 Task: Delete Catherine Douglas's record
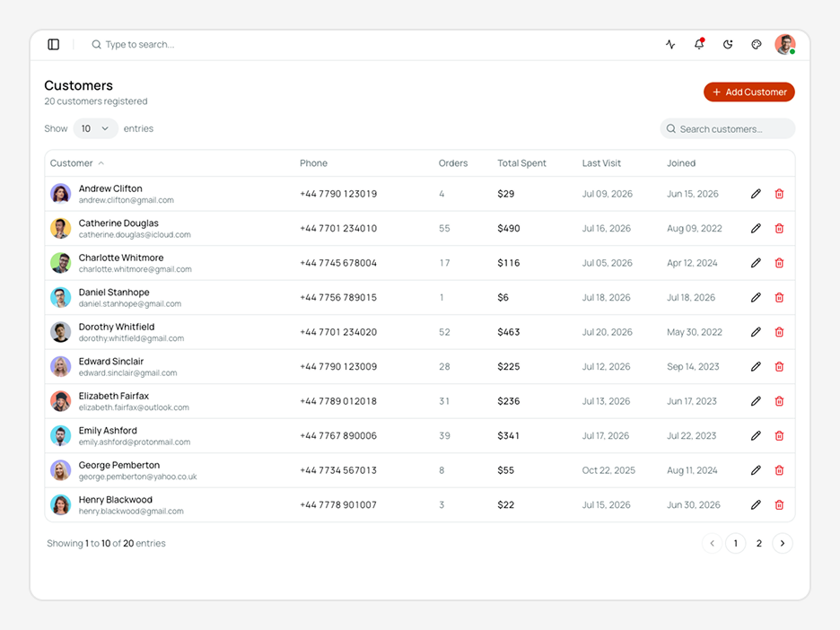pyautogui.click(x=780, y=228)
